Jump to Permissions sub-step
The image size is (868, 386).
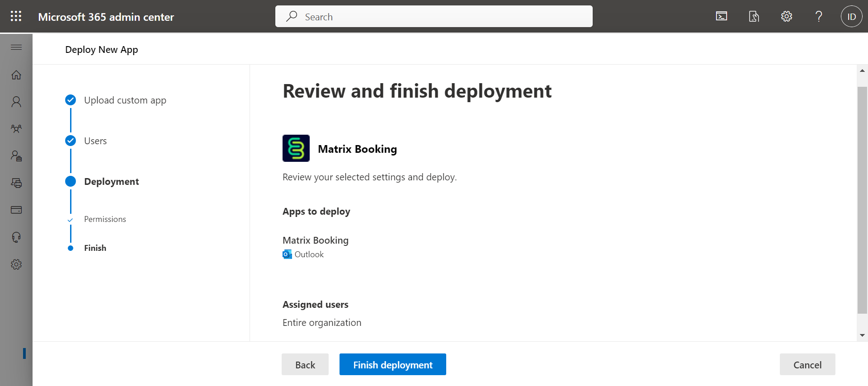[105, 219]
